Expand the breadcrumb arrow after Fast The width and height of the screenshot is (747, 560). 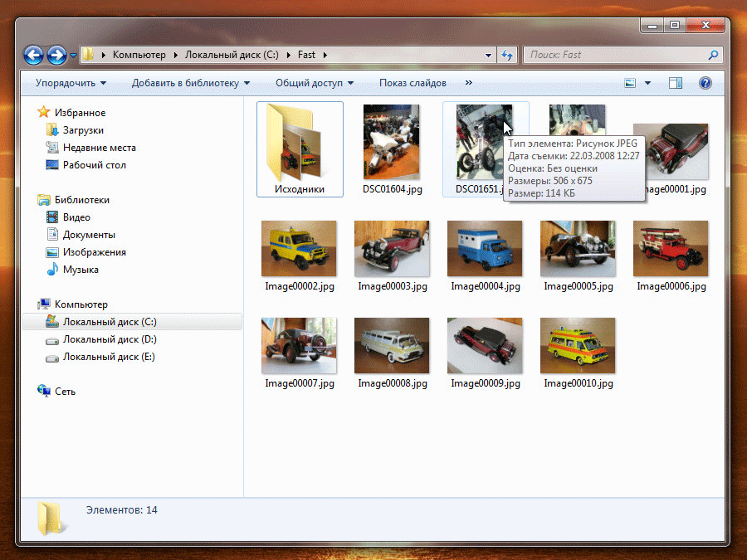pyautogui.click(x=325, y=56)
